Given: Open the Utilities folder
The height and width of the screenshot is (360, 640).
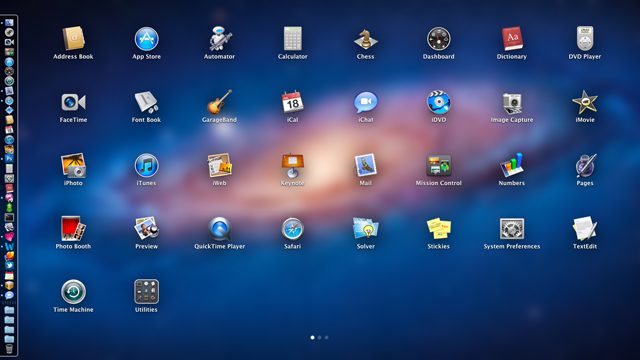Looking at the screenshot, I should point(146,292).
